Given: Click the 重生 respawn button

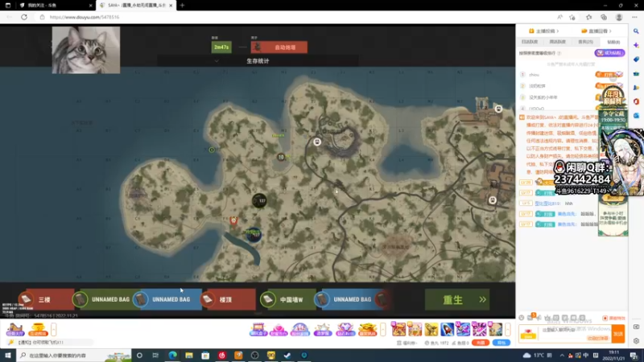Looking at the screenshot, I should click(x=456, y=299).
